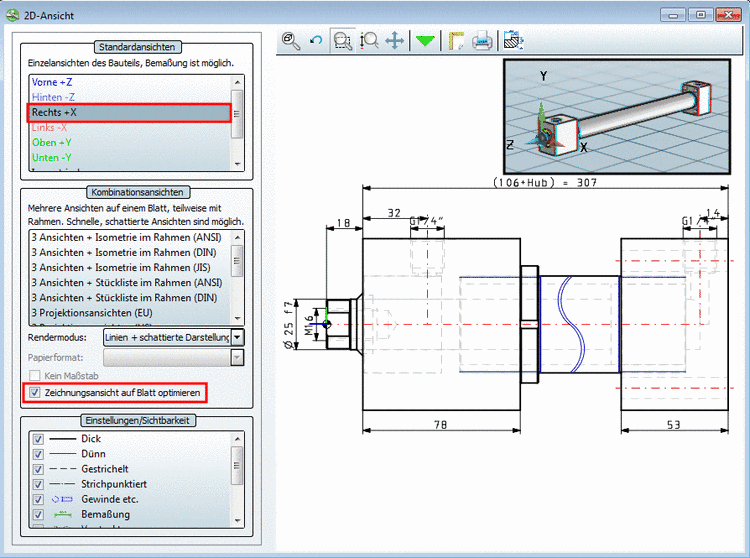
Task: Click the Einstellungen/Sichtbarkeit list scrollbar thumb
Action: coord(237,465)
